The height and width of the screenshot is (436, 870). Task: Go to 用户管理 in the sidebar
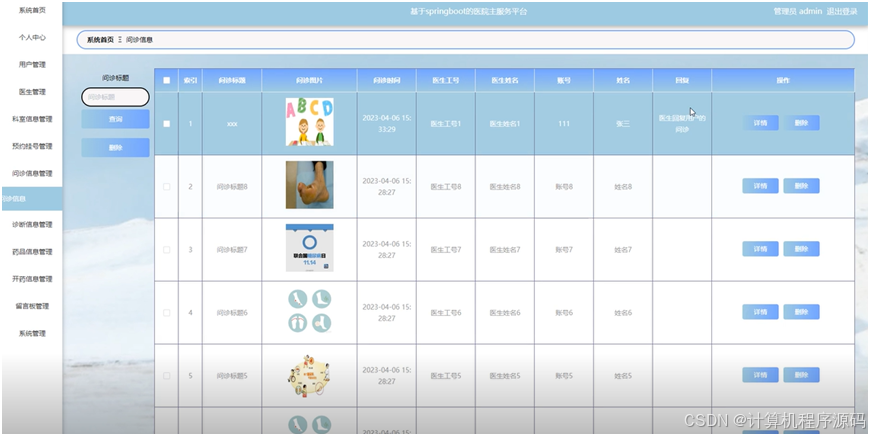pos(32,65)
